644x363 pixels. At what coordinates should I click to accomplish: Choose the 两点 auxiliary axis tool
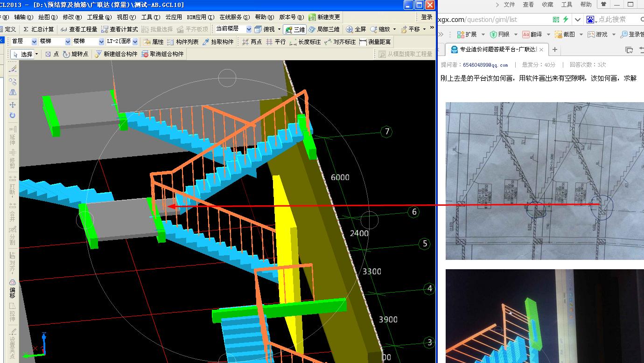pos(252,42)
